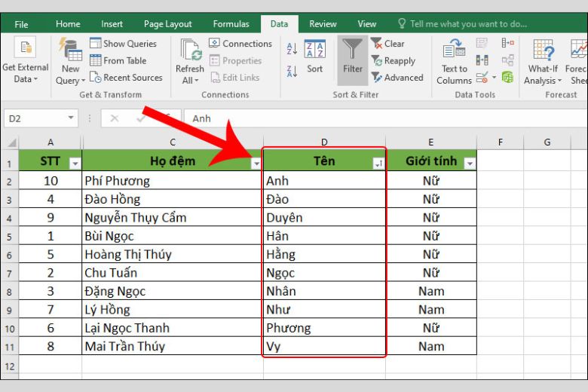588x392 pixels.
Task: Click Remove Duplicates icon
Action: coord(482,60)
